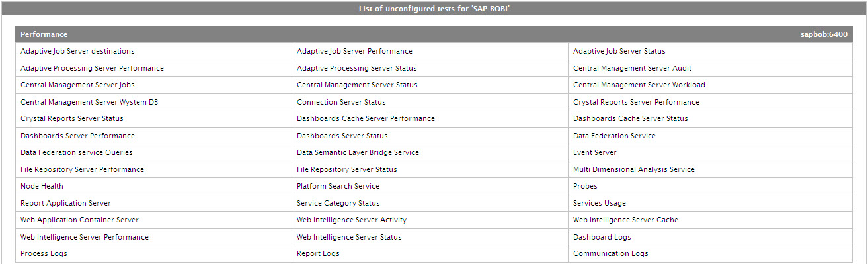
Task: Select the Probes test entry
Action: 585,186
